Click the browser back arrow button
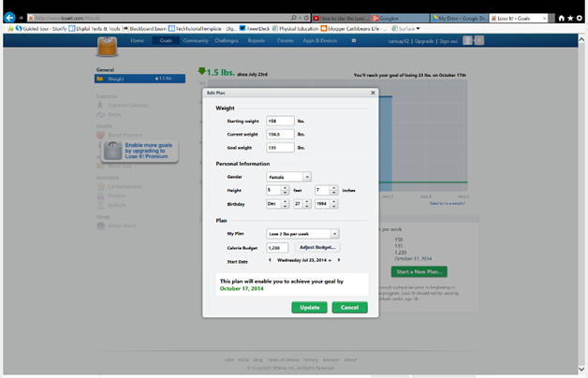This screenshot has width=588, height=378. coord(9,18)
